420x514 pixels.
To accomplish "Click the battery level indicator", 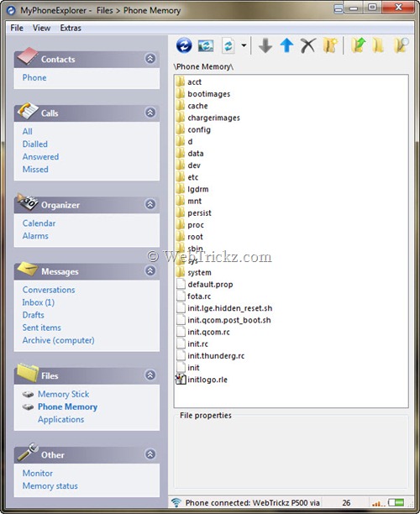I will pyautogui.click(x=396, y=502).
